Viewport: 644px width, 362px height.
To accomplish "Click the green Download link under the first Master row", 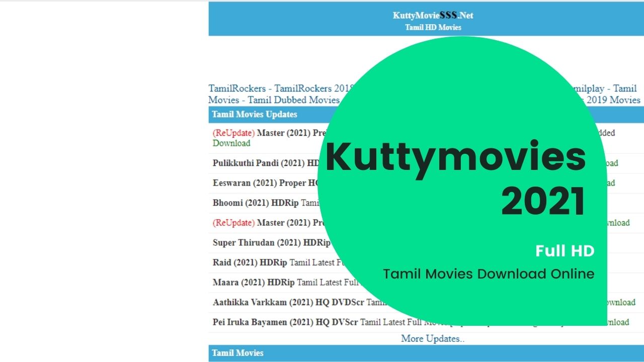I will [231, 143].
